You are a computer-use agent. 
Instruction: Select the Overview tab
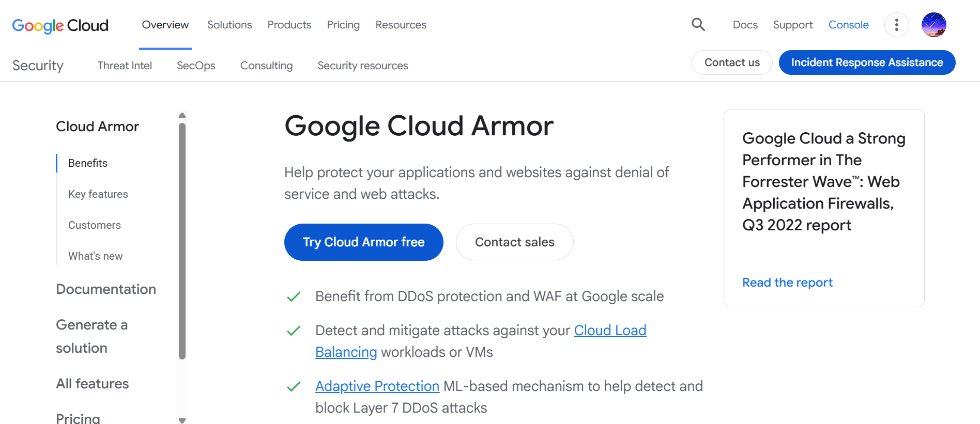(165, 25)
